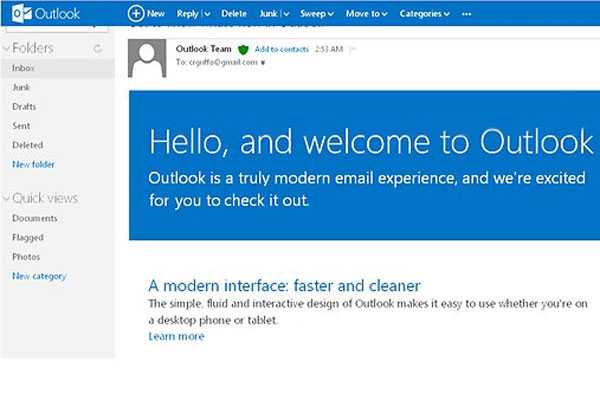The image size is (600, 400).
Task: Create a New category
Action: [39, 276]
